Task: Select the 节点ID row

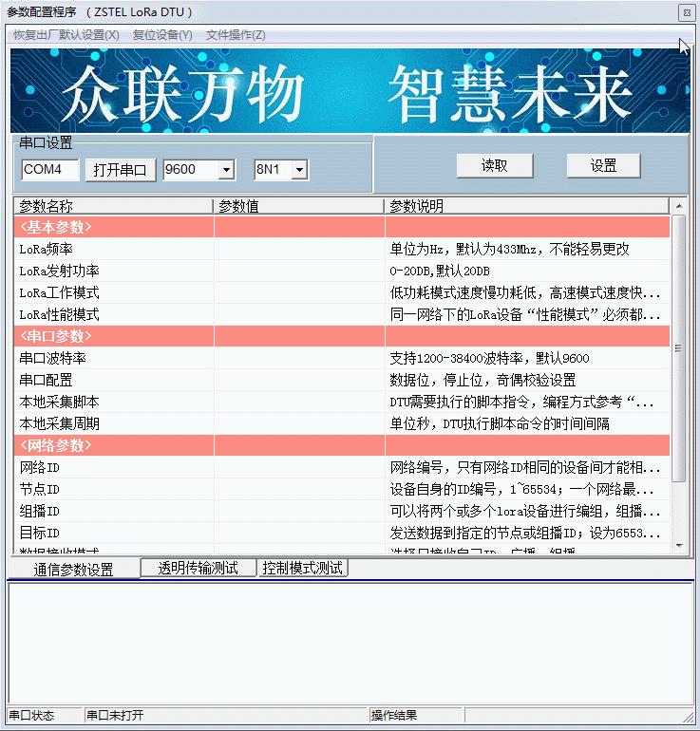Action: [x=342, y=489]
